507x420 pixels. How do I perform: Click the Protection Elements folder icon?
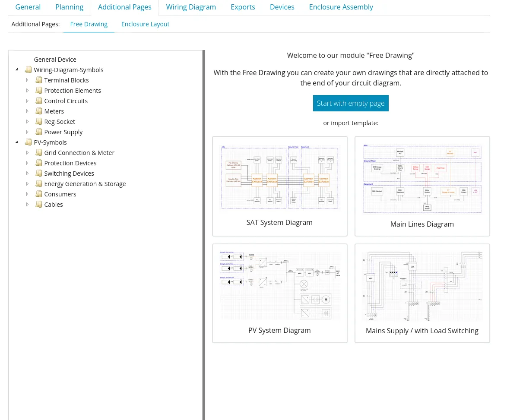click(x=39, y=90)
